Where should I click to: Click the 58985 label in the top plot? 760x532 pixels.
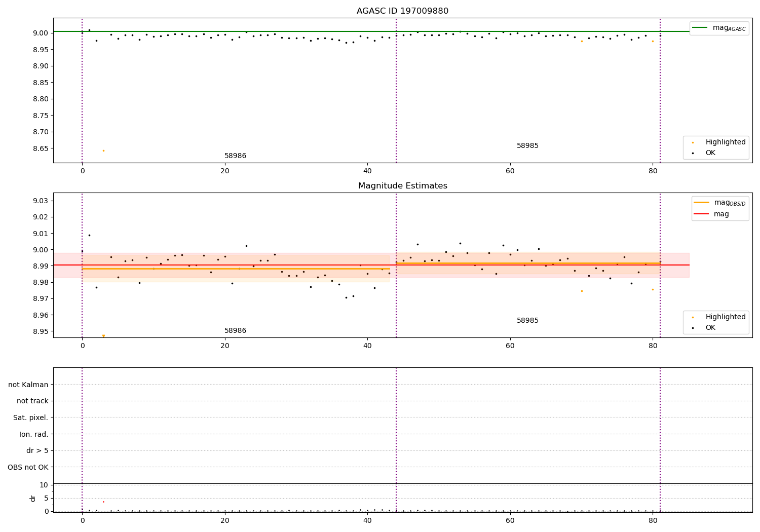pyautogui.click(x=527, y=146)
